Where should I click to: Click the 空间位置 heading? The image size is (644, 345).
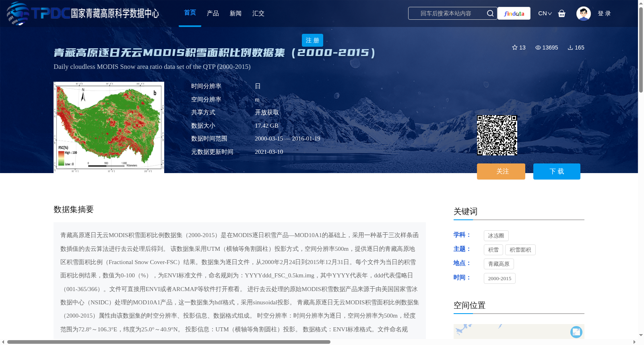click(x=469, y=305)
